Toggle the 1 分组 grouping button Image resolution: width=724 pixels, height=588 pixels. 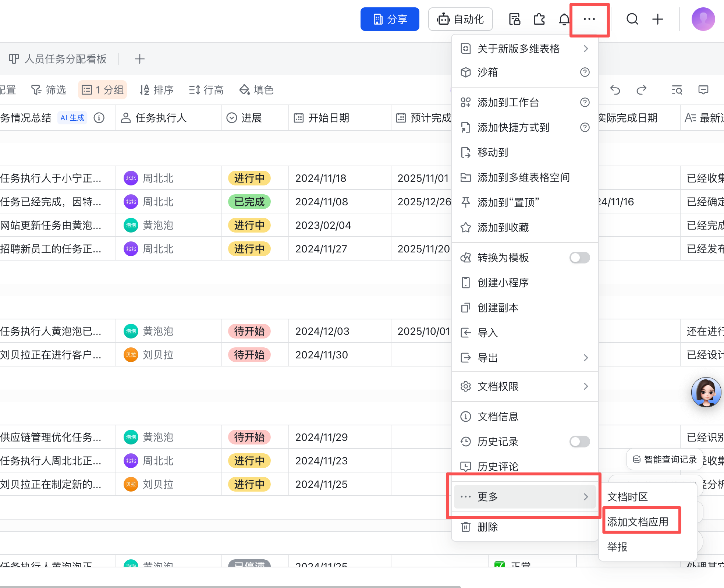click(x=102, y=90)
